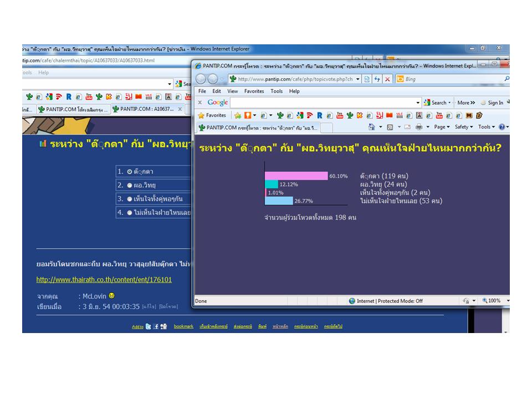Expand the address bar dropdown in the vote window

click(x=357, y=79)
